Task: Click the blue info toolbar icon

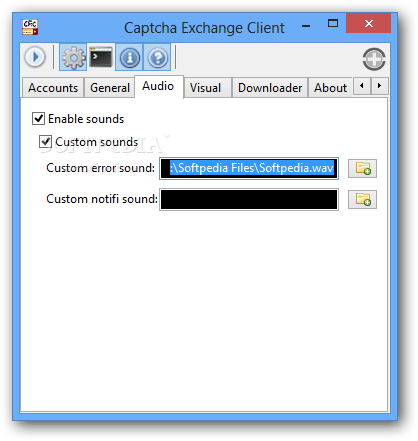Action: point(129,57)
